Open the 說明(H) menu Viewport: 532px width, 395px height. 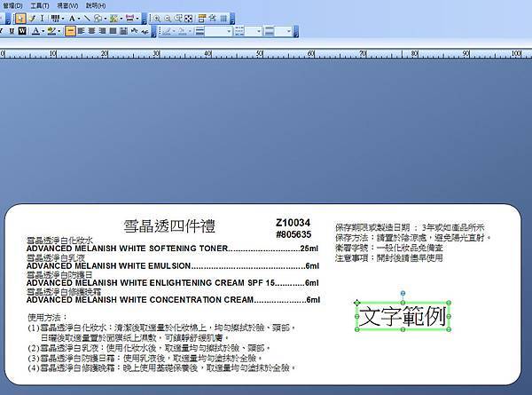point(96,6)
